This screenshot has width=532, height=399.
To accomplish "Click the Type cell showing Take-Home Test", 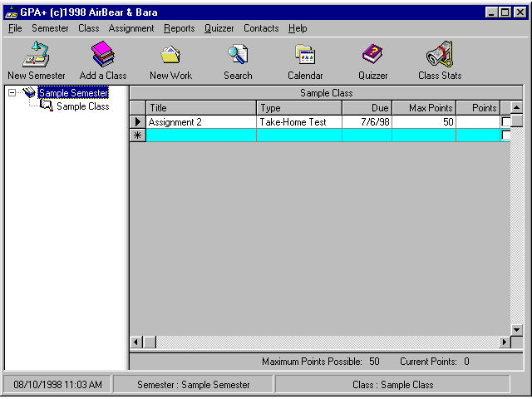I will coord(298,122).
